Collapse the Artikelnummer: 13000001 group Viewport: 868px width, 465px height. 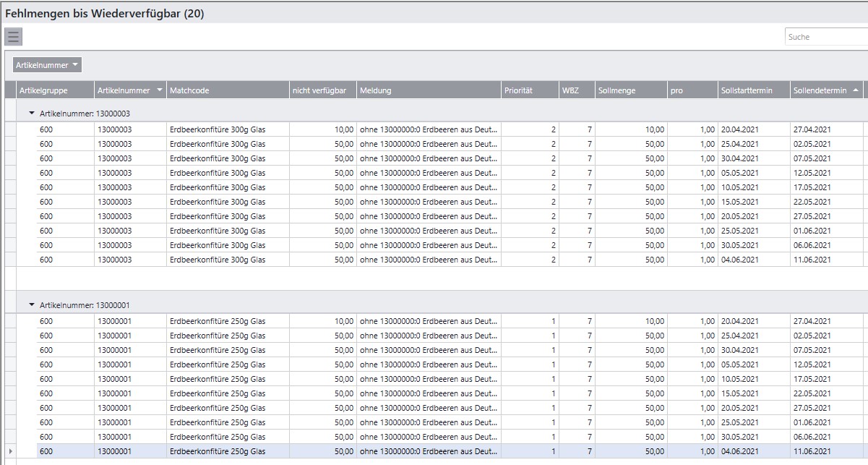tap(32, 305)
